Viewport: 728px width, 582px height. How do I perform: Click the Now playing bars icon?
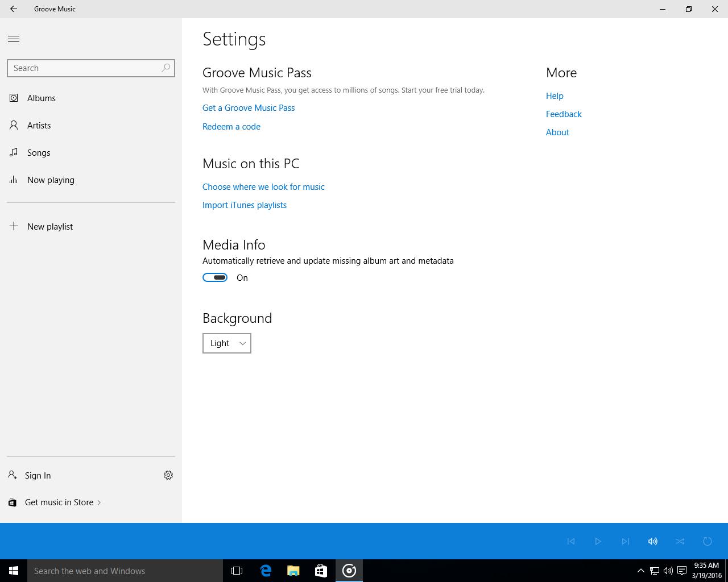(14, 180)
